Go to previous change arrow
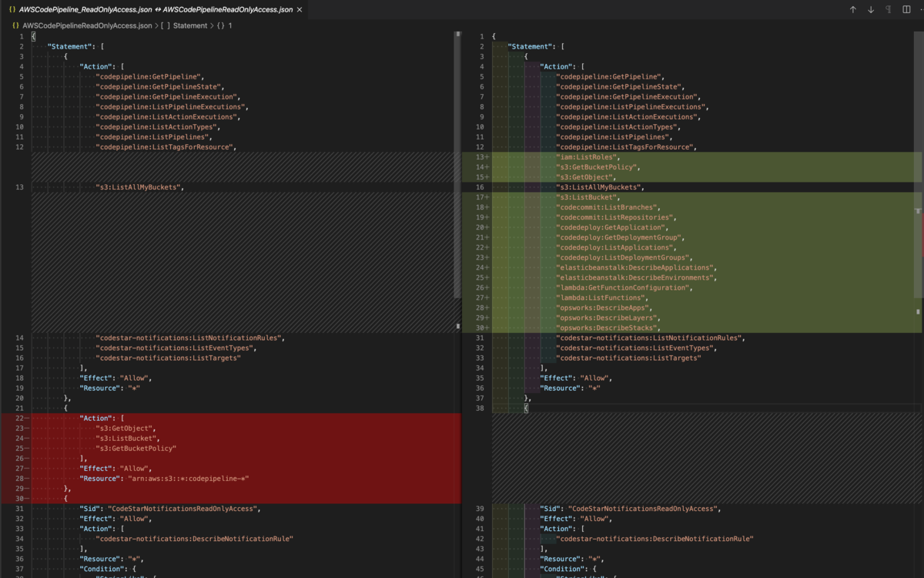 pos(852,10)
